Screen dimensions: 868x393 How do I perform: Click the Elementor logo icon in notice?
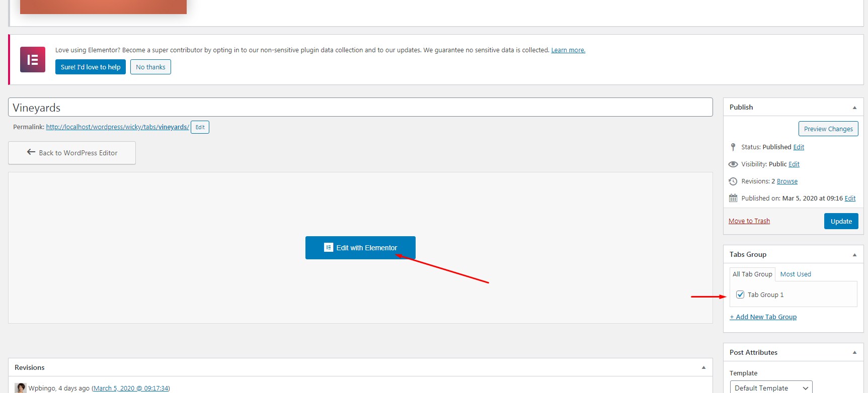(x=33, y=59)
